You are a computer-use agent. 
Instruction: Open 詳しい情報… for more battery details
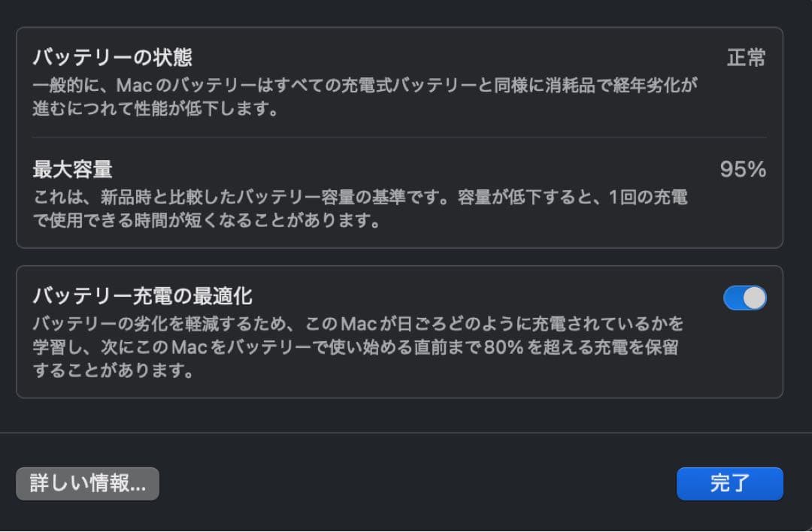click(87, 484)
